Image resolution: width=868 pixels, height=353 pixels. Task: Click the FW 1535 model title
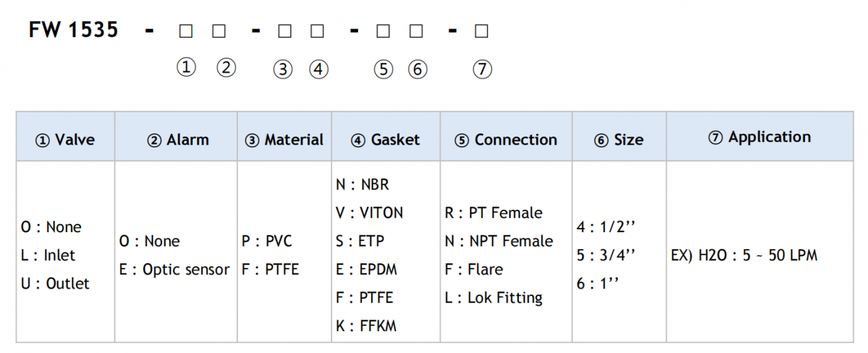(x=73, y=30)
